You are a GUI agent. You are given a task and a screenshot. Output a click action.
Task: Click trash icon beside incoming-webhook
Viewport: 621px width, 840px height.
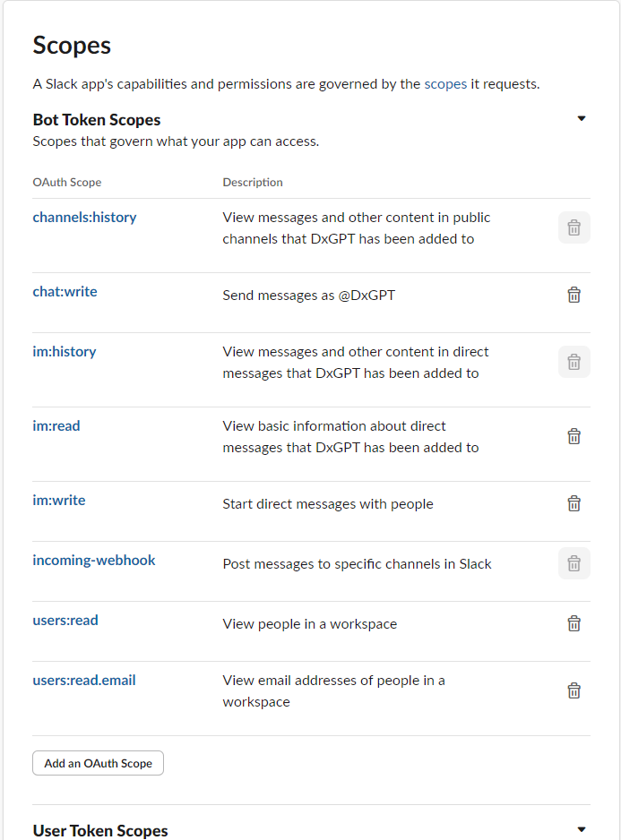pos(574,563)
